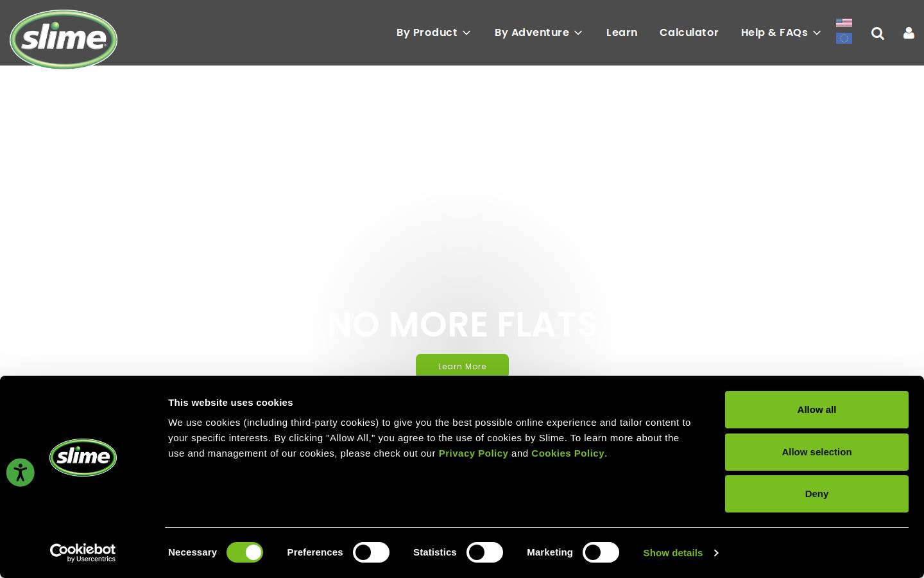Open the Privacy Policy link
924x578 pixels.
[474, 453]
